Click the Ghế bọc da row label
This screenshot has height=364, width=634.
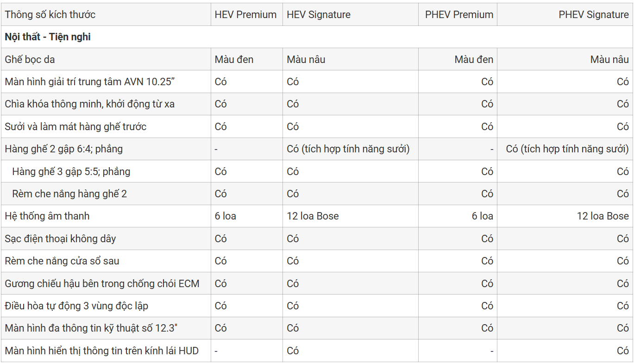pos(30,59)
